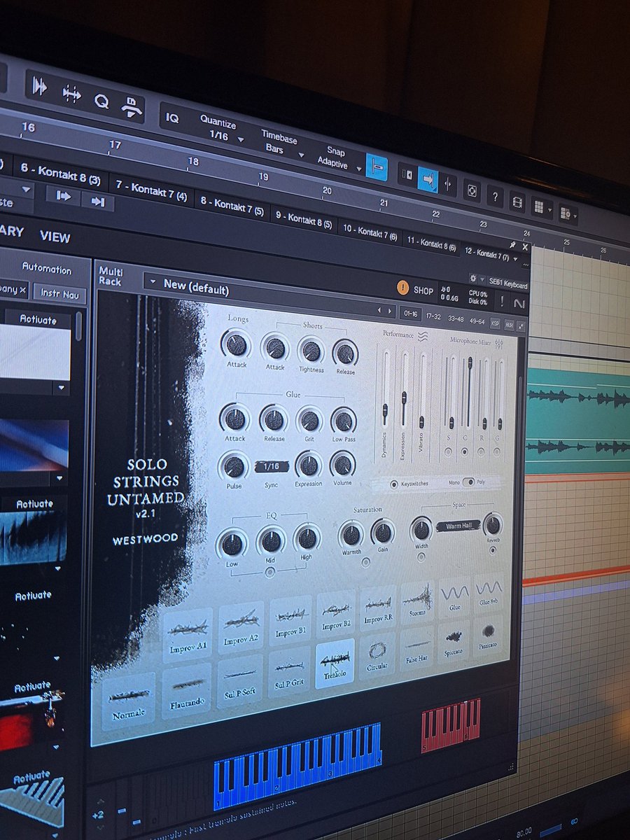Select the Storms articulation
The height and width of the screenshot is (840, 630).
(x=417, y=601)
